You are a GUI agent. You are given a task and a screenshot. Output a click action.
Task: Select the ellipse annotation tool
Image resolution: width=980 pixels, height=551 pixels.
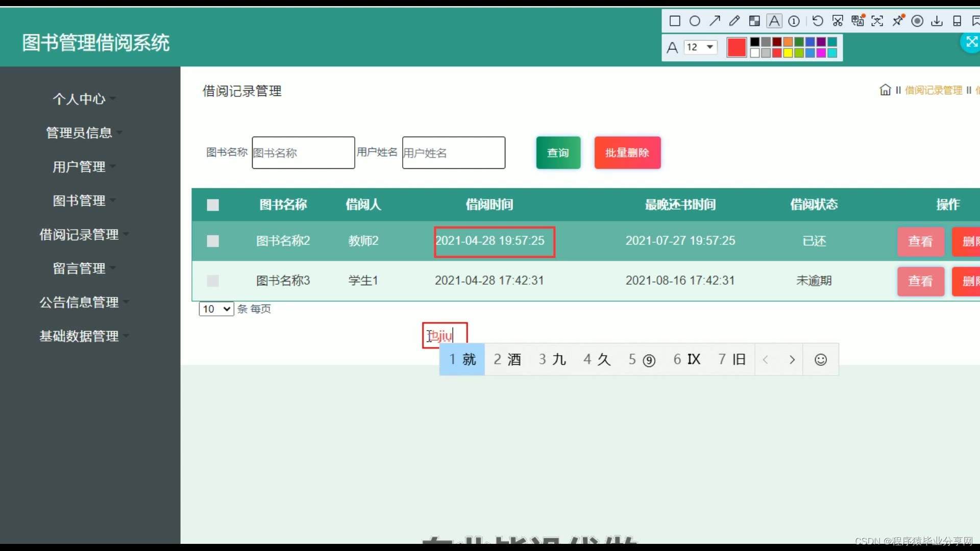coord(695,21)
